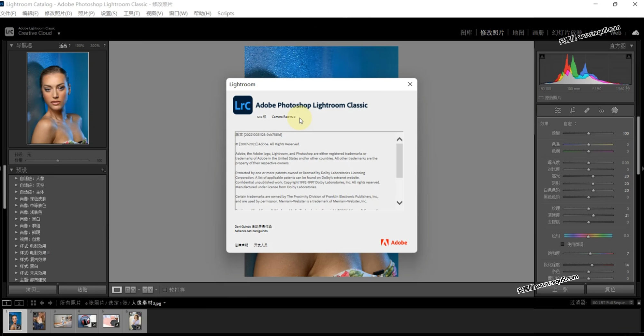The height and width of the screenshot is (336, 644).
Task: Select the headphones photo in filmstrip
Action: [87, 321]
